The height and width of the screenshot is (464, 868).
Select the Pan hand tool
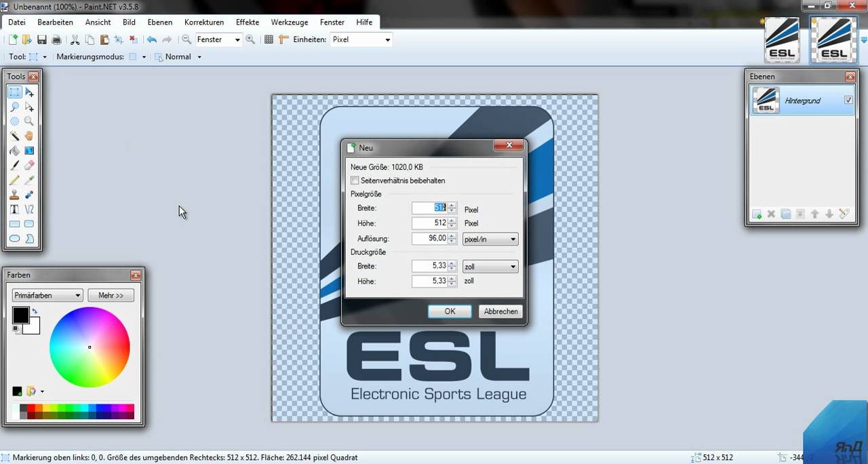(29, 136)
